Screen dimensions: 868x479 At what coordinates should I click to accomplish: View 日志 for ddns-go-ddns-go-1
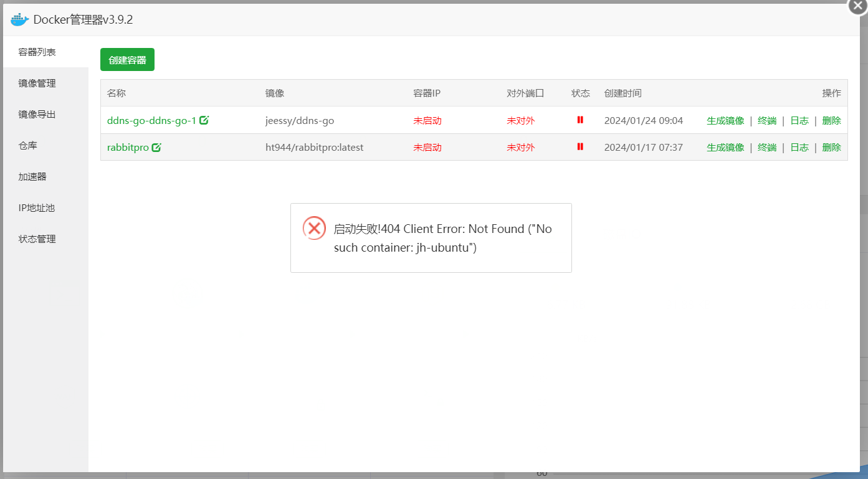(x=799, y=120)
